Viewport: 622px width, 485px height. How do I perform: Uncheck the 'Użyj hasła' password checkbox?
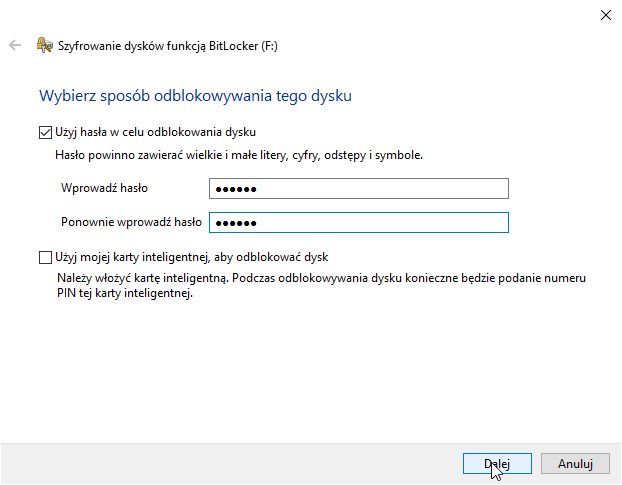click(x=45, y=132)
